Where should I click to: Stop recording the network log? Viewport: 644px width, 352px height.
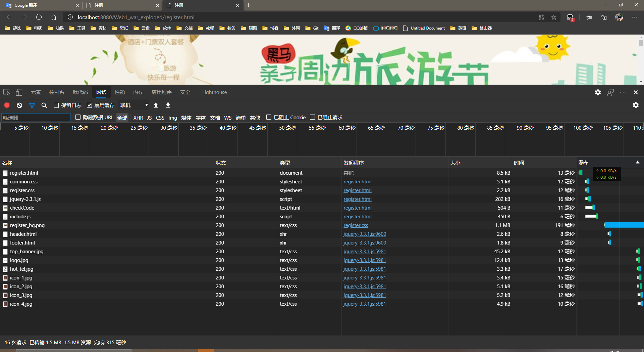[x=7, y=105]
